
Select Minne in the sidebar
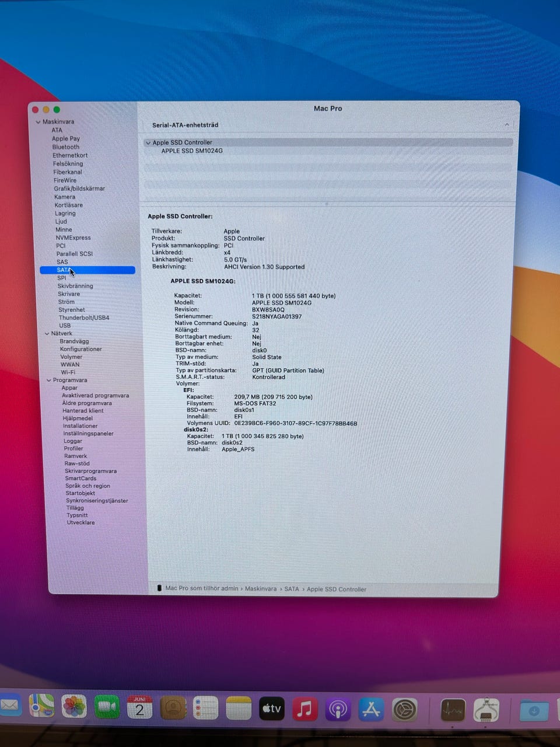pos(64,229)
